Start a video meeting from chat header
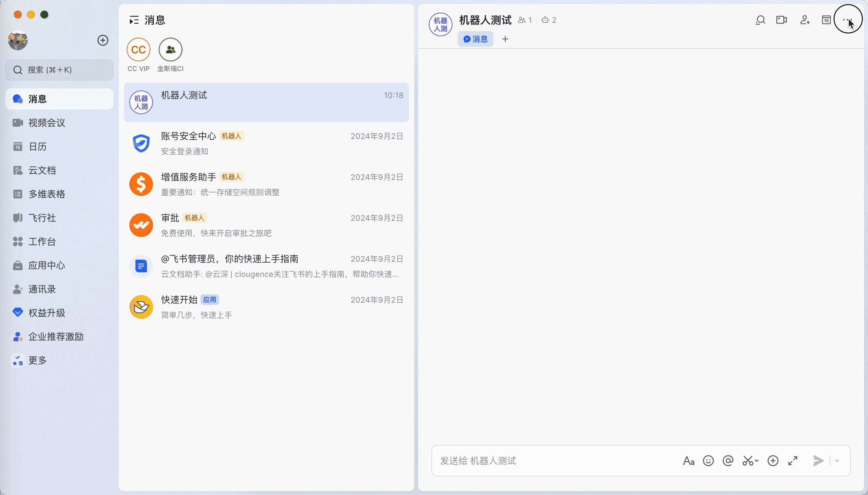This screenshot has height=495, width=868. pyautogui.click(x=781, y=20)
